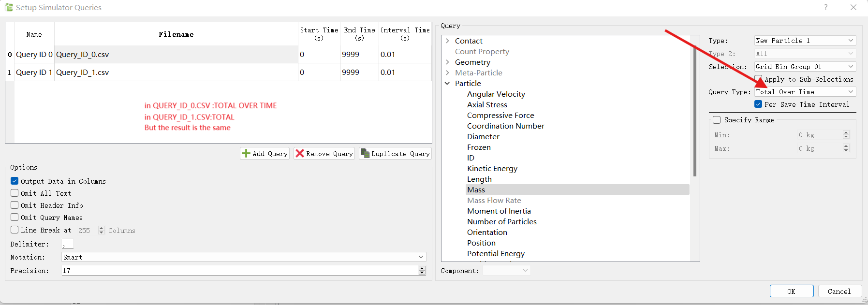Click the help question mark icon
868x305 pixels.
click(825, 7)
